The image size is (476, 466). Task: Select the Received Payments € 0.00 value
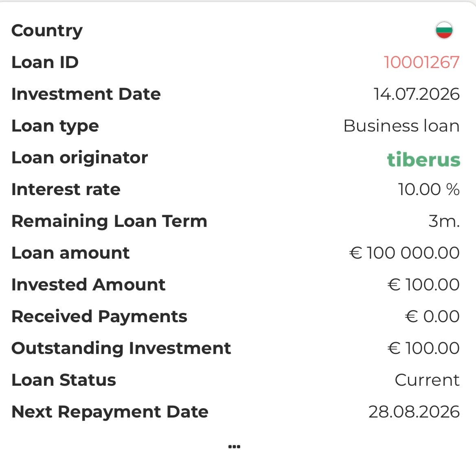tap(432, 316)
